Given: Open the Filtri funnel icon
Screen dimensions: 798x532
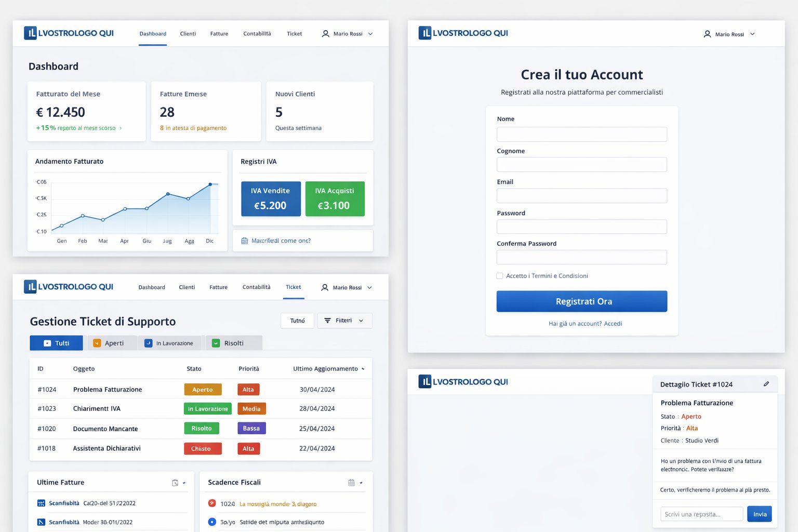Looking at the screenshot, I should 327,321.
